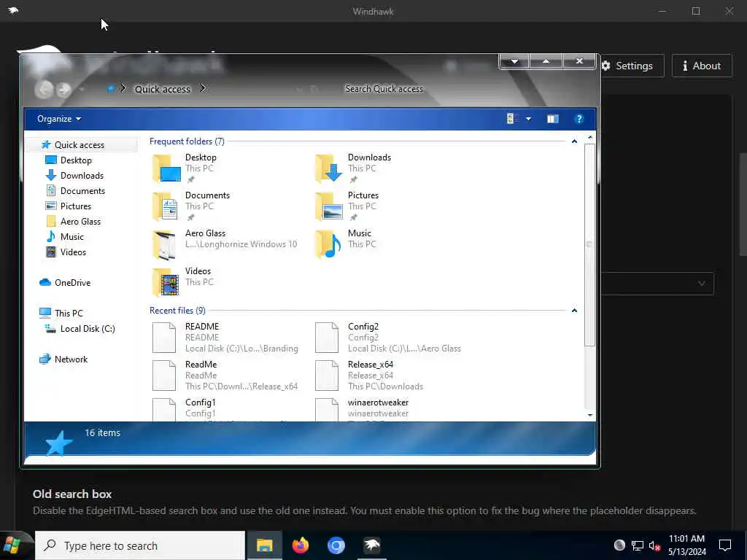The width and height of the screenshot is (747, 560).
Task: Collapse the Recent files group
Action: click(x=574, y=311)
